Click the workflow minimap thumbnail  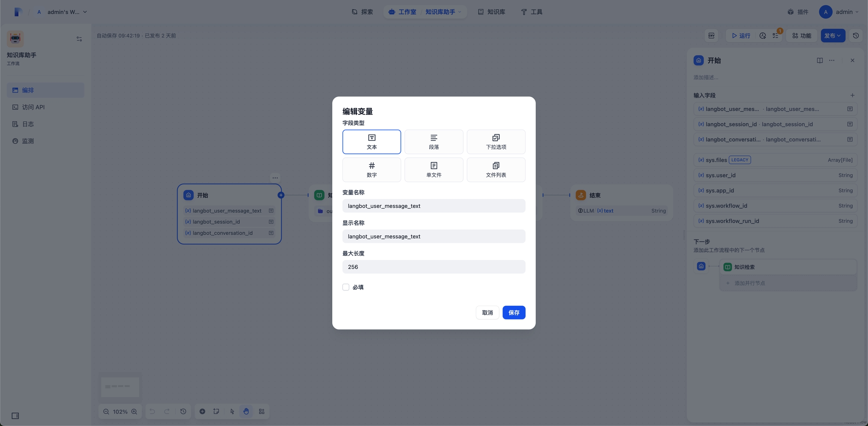tap(120, 386)
